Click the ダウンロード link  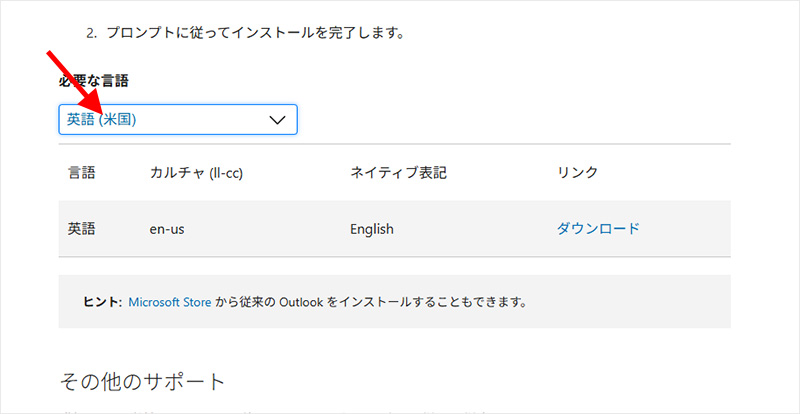[x=597, y=229]
